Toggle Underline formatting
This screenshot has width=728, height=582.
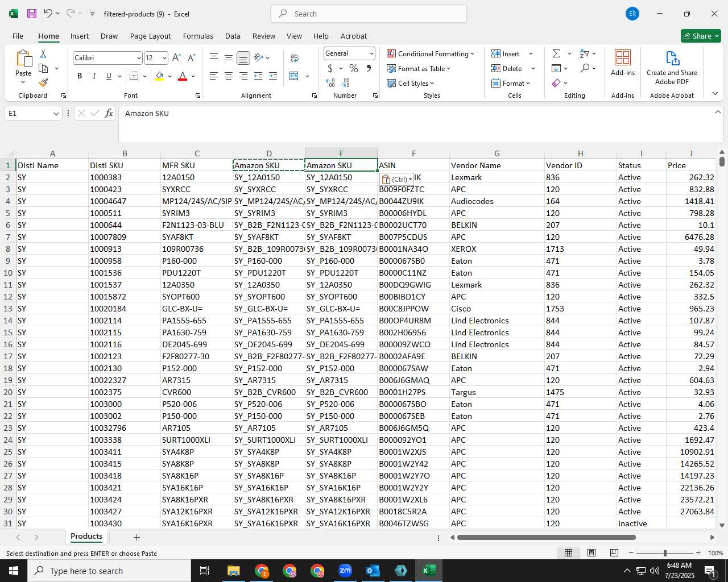(x=109, y=76)
